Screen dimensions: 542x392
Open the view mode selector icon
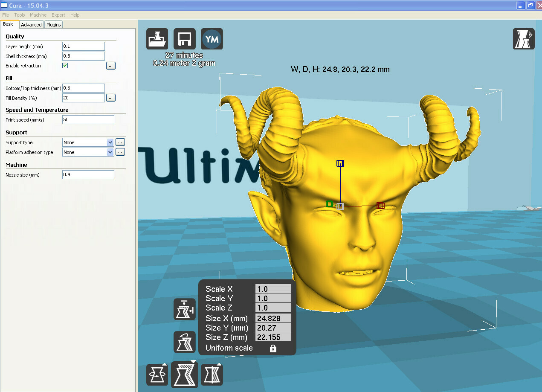coord(523,38)
